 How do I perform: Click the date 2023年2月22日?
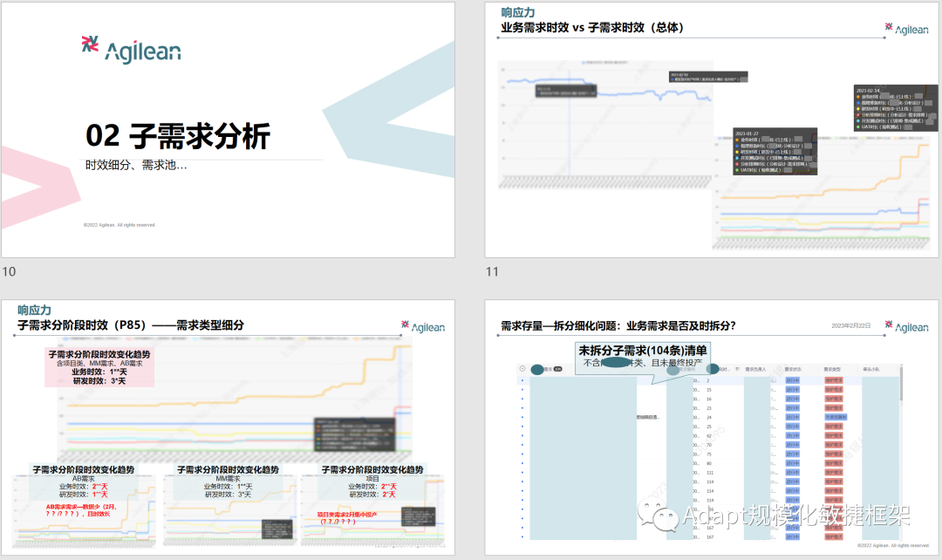[x=850, y=325]
